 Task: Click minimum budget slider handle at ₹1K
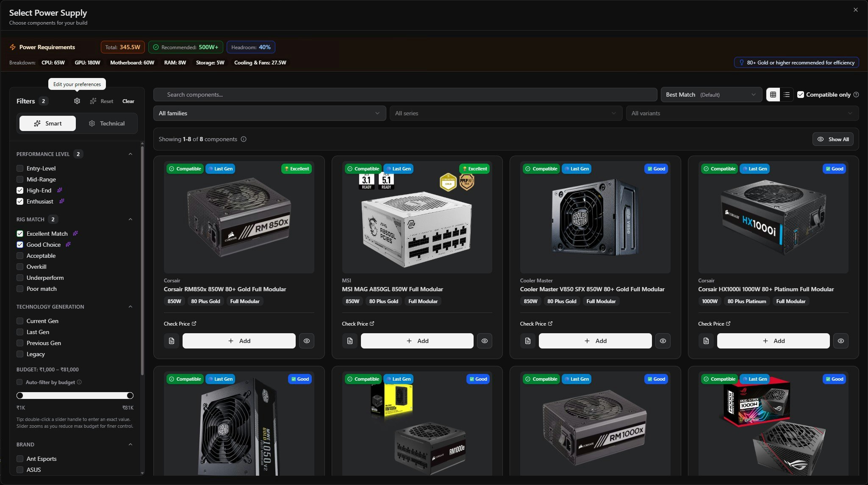pos(20,396)
